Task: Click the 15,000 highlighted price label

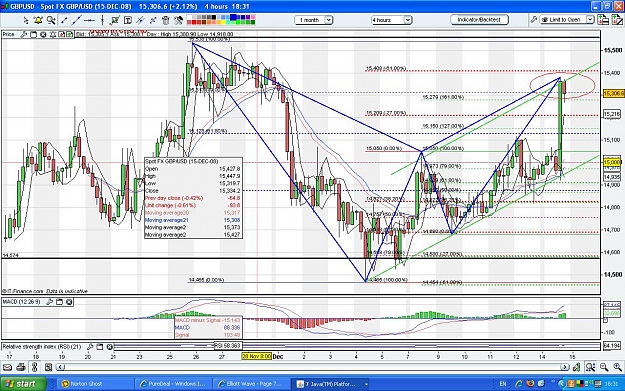Action: [612, 162]
